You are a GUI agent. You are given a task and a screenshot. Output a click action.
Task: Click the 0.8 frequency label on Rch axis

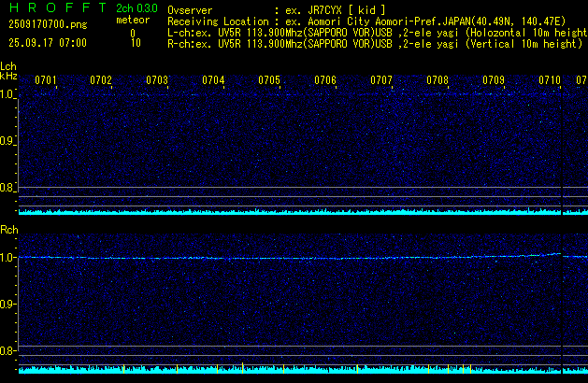[x=7, y=350]
